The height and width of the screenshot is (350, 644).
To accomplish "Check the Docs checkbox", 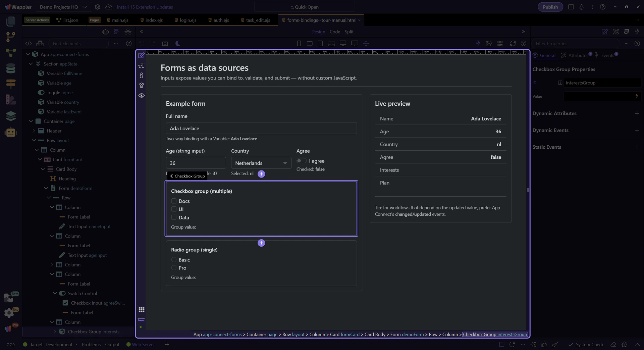I will point(174,201).
